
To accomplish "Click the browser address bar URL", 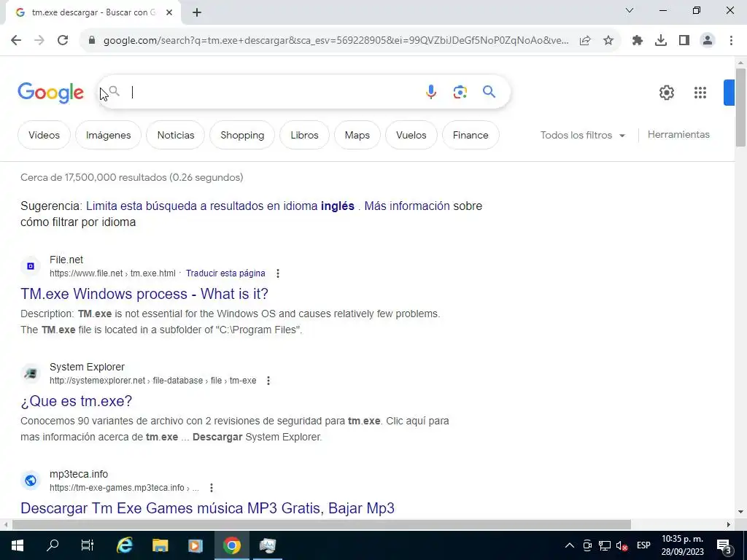I will point(336,41).
